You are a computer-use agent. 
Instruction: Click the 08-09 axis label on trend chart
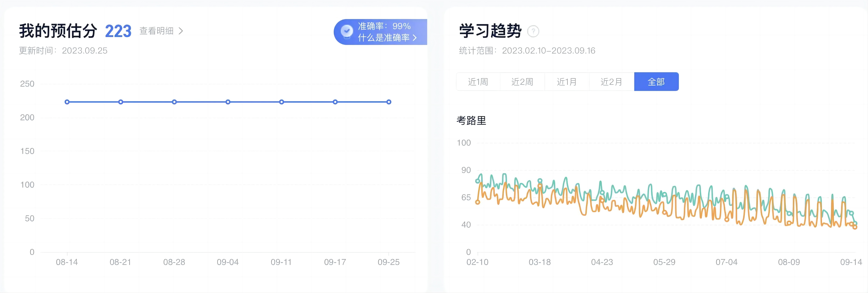(x=789, y=262)
